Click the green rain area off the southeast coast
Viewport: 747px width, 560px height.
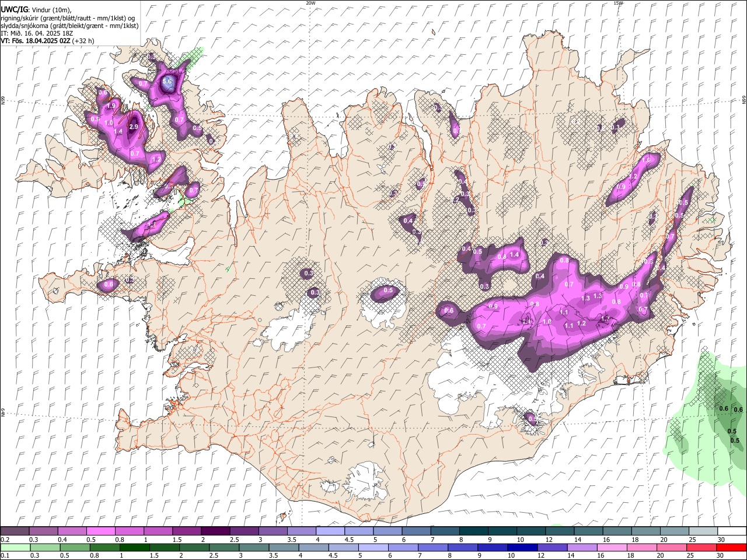[706, 423]
